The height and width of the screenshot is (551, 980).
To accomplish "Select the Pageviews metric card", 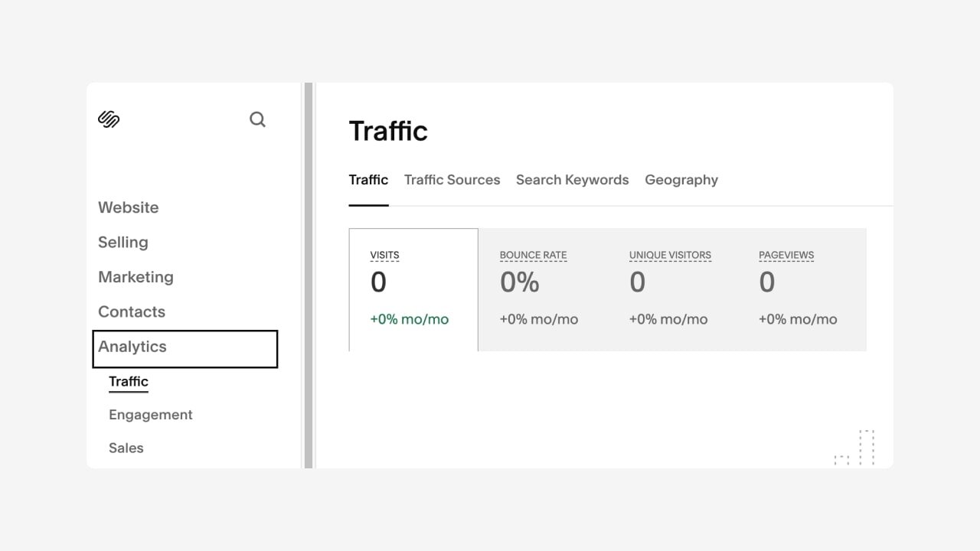I will point(802,290).
